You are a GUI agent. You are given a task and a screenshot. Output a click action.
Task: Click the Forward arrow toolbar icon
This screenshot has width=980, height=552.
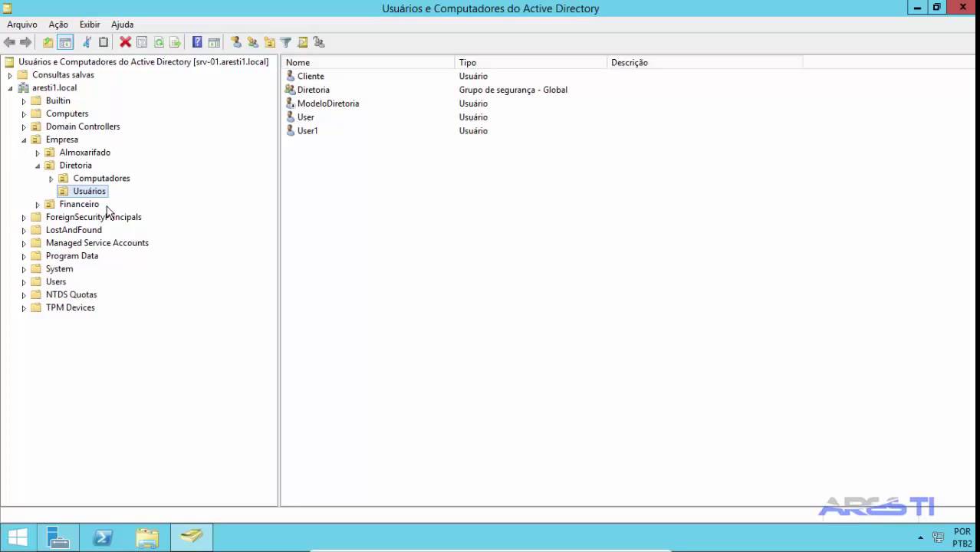pos(25,42)
